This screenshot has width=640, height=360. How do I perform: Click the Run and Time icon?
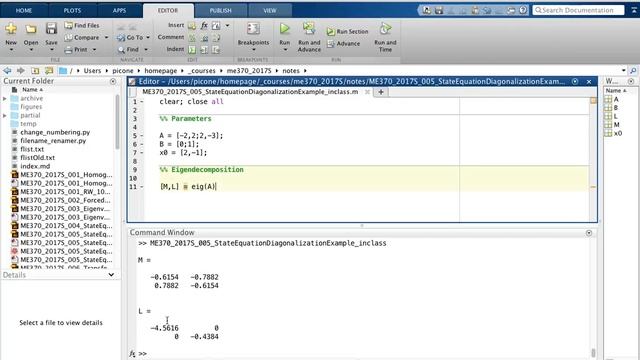pos(385,29)
